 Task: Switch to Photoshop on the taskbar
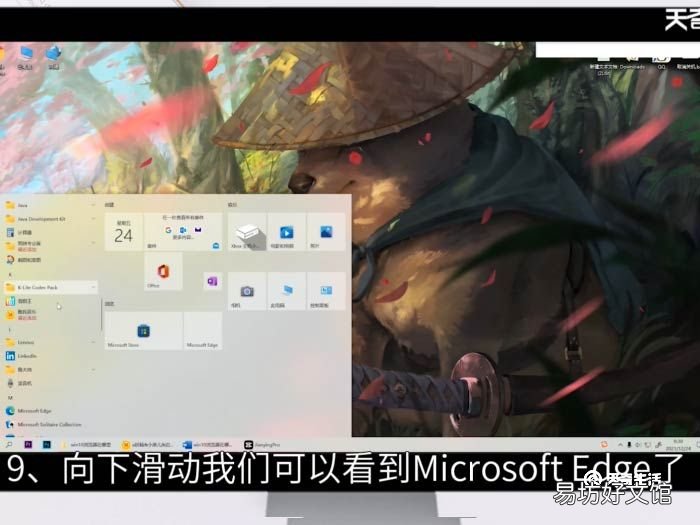pos(46,445)
